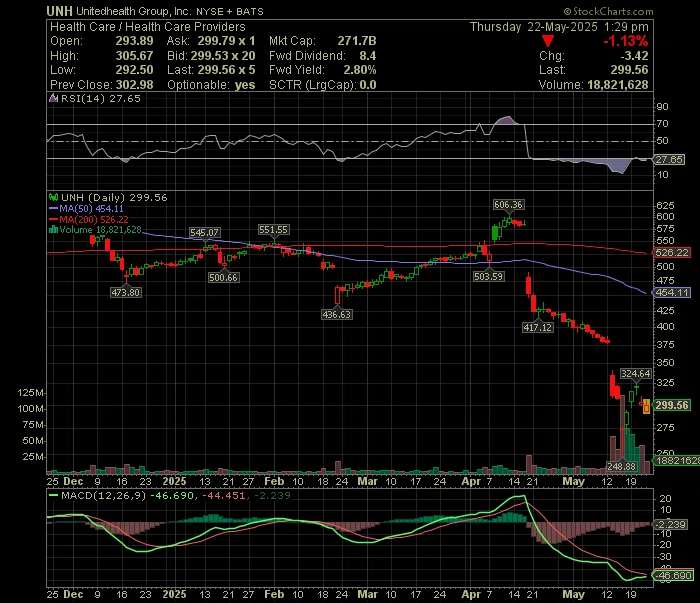The image size is (700, 603).
Task: Click the UNH ticker symbol title
Action: point(59,11)
